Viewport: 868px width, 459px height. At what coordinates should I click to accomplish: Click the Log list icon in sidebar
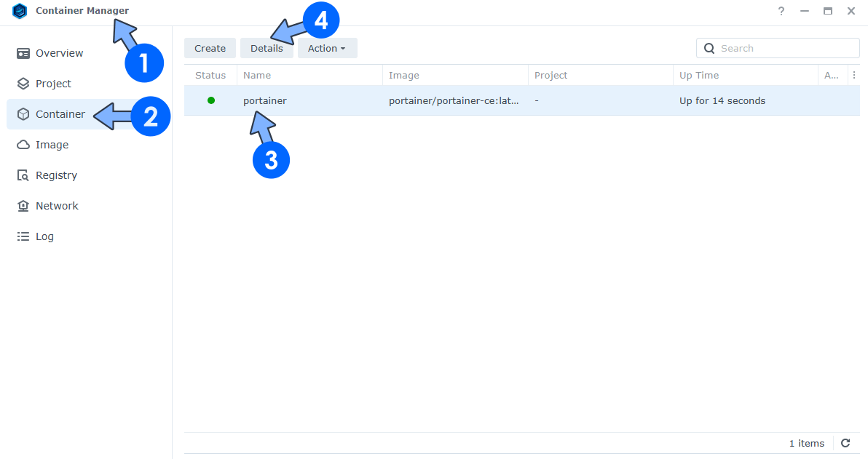pos(23,236)
